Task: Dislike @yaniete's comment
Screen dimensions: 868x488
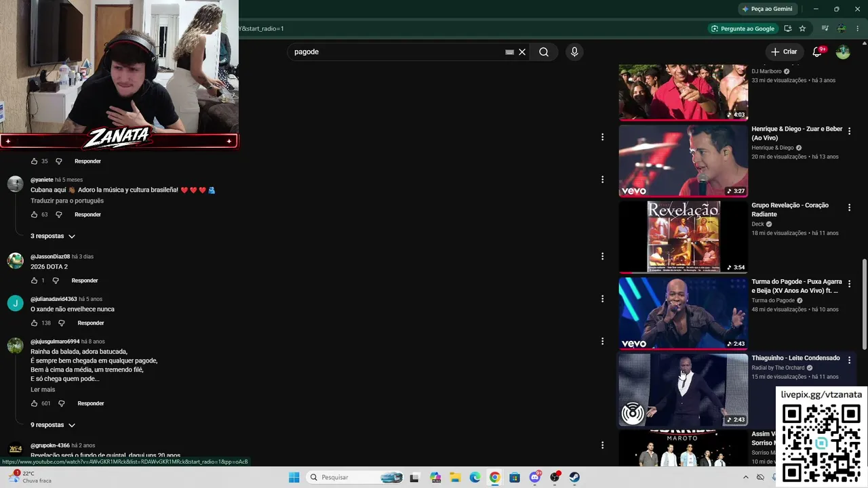Action: tap(58, 215)
